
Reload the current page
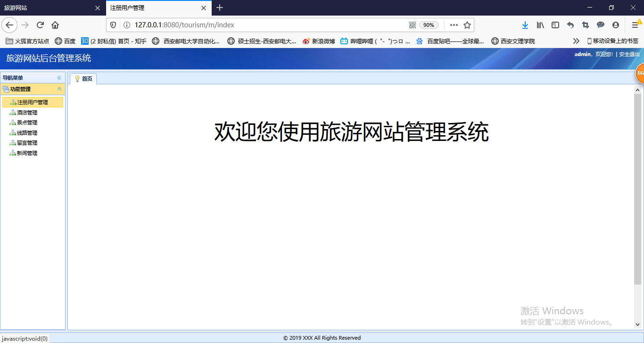[40, 25]
